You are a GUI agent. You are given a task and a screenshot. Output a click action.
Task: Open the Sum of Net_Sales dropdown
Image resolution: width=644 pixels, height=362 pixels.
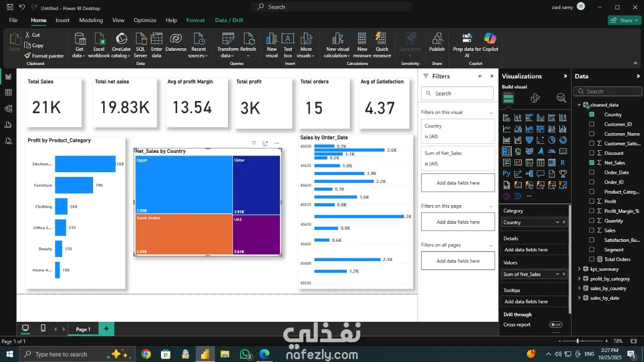pyautogui.click(x=557, y=274)
